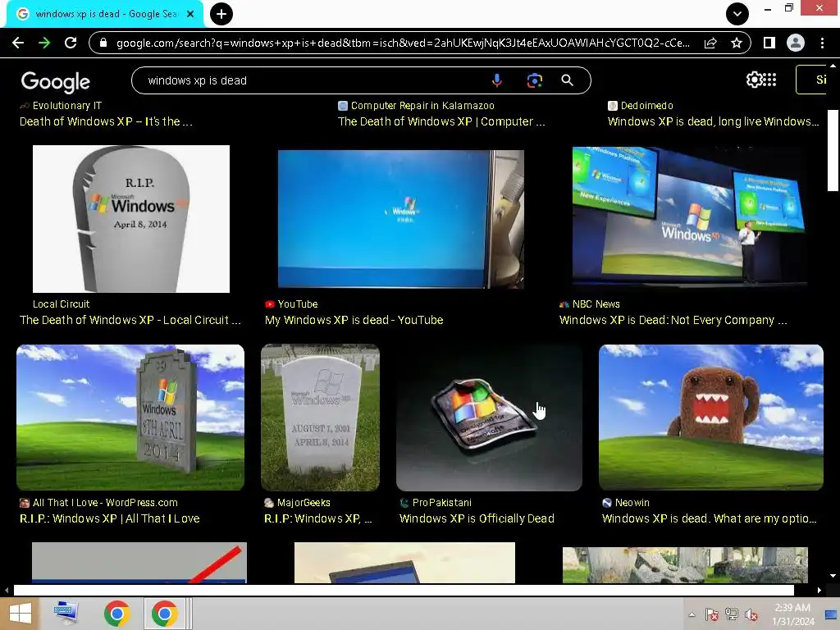Viewport: 840px width, 630px height.
Task: Open 'Windows XP is Officially Dead' link
Action: click(477, 518)
